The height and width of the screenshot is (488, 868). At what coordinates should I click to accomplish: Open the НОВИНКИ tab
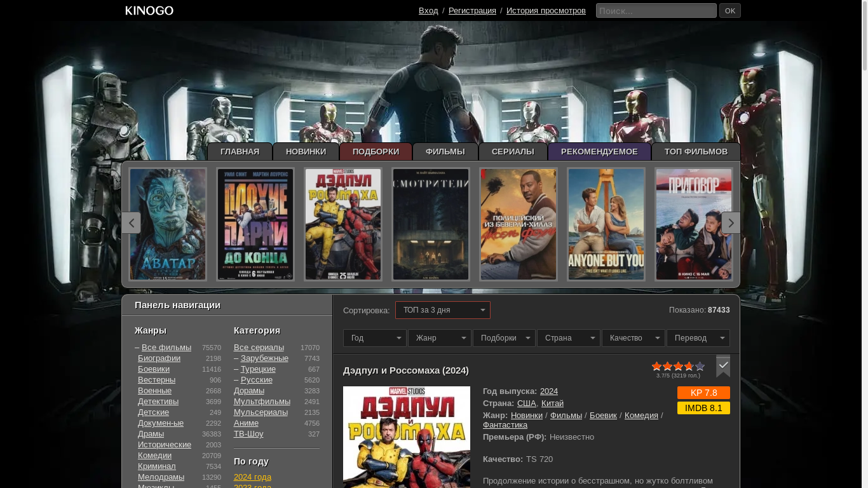point(306,152)
